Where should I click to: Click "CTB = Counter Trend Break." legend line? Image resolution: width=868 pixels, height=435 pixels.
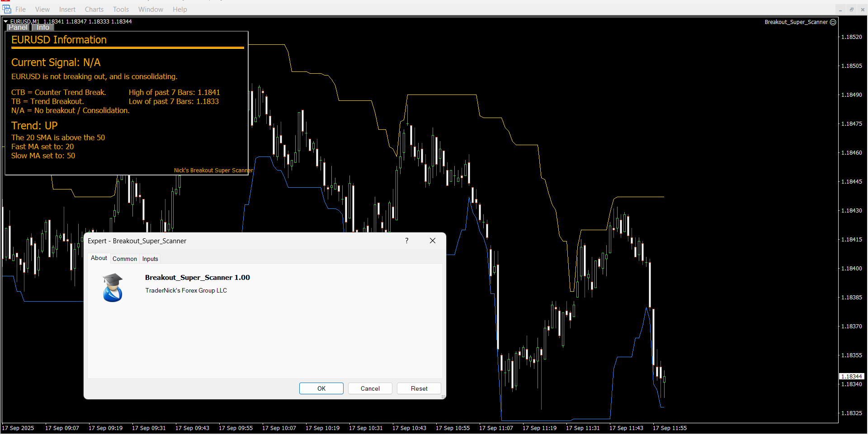(59, 92)
